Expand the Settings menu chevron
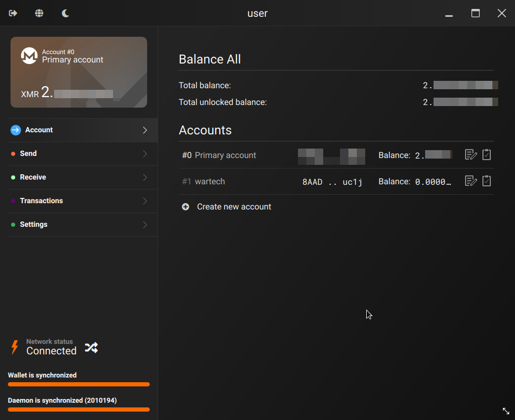The width and height of the screenshot is (515, 420). (145, 225)
